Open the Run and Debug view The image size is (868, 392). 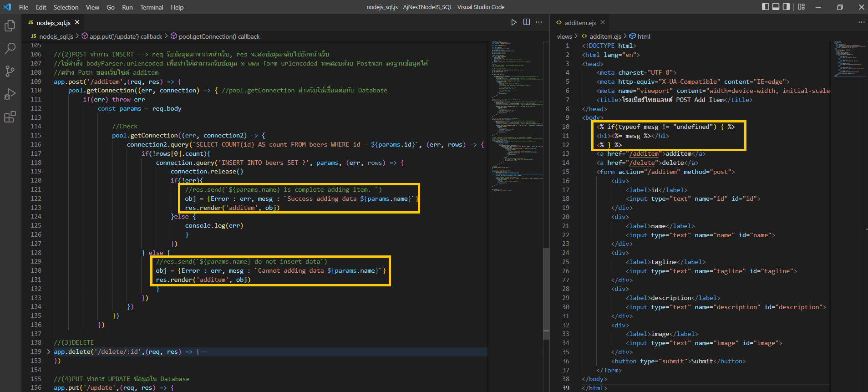[x=10, y=94]
